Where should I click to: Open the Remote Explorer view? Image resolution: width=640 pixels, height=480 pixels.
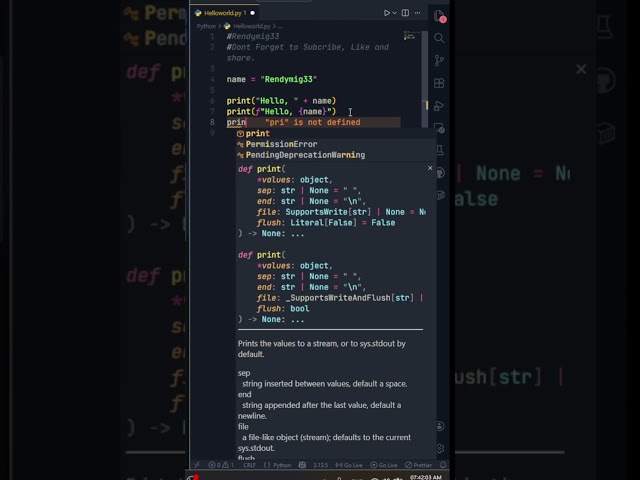439,129
